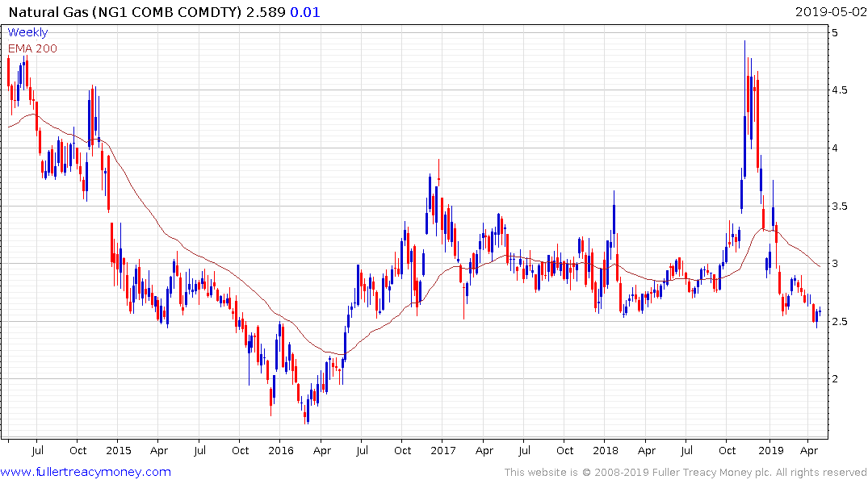This screenshot has height=484, width=868.
Task: Select the 2016 marker on the time axis
Action: click(x=280, y=450)
